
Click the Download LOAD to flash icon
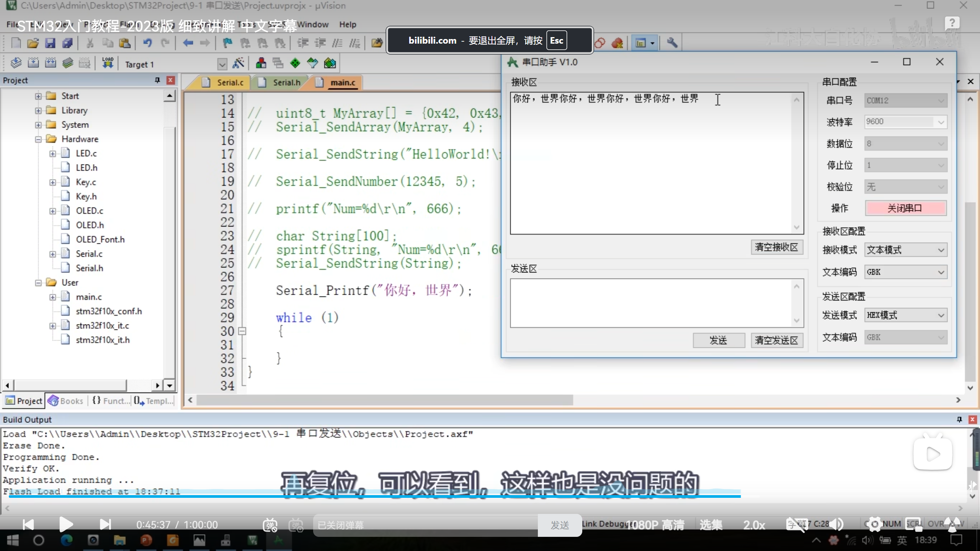[x=108, y=63]
